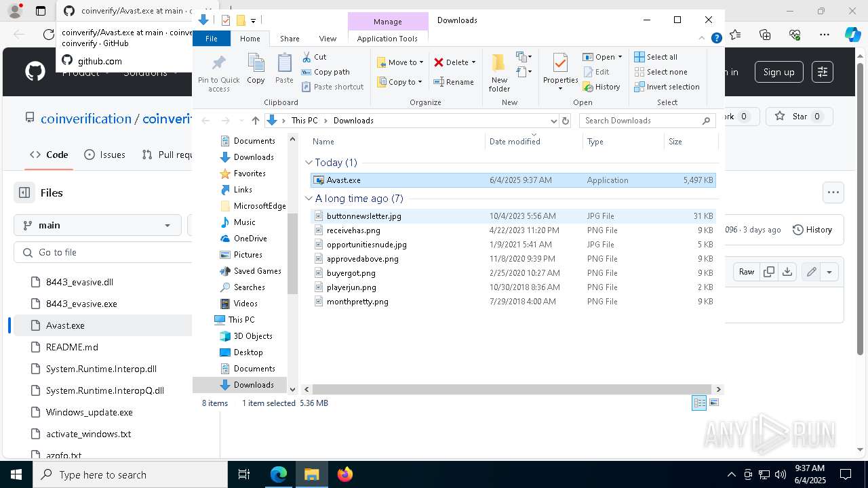Collapse the A long time ago group
This screenshot has height=488, width=868.
point(309,199)
